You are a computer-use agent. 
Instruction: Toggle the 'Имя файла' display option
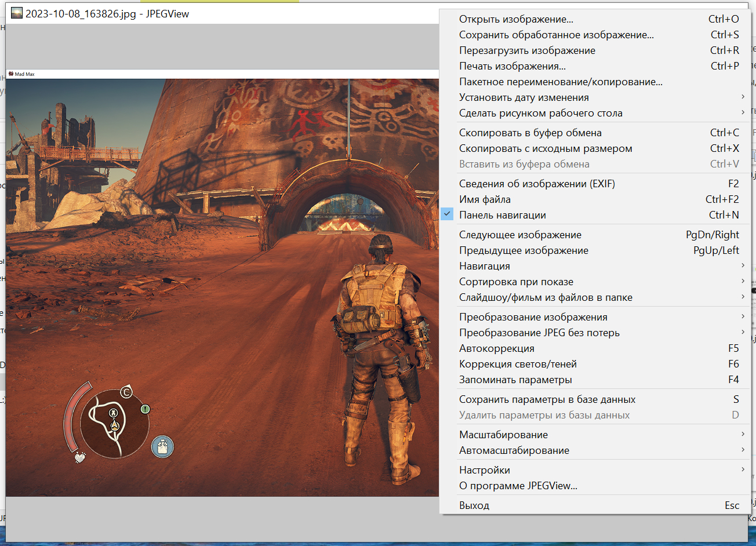[594, 199]
